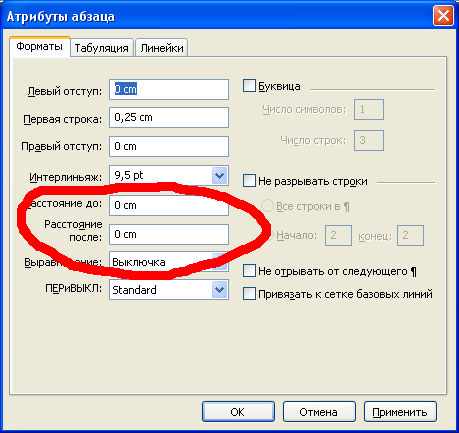Click the Число символов field
Viewport: 459px width, 433px height.
point(369,109)
